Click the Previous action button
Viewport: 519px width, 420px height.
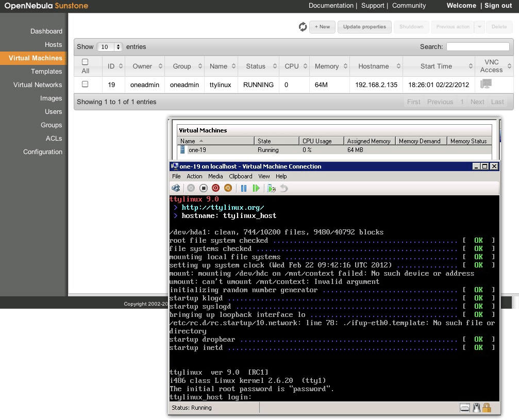point(453,27)
